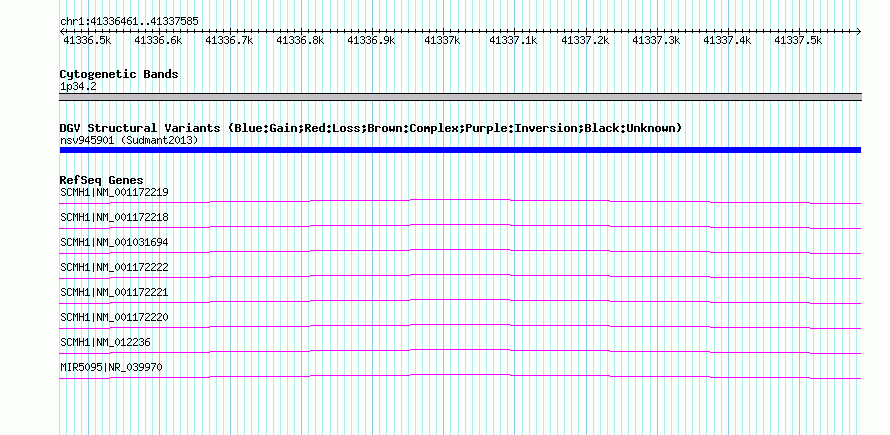Image resolution: width=890 pixels, height=435 pixels.
Task: Click the magenta line under SCMH1|NM_012236
Action: click(x=460, y=352)
